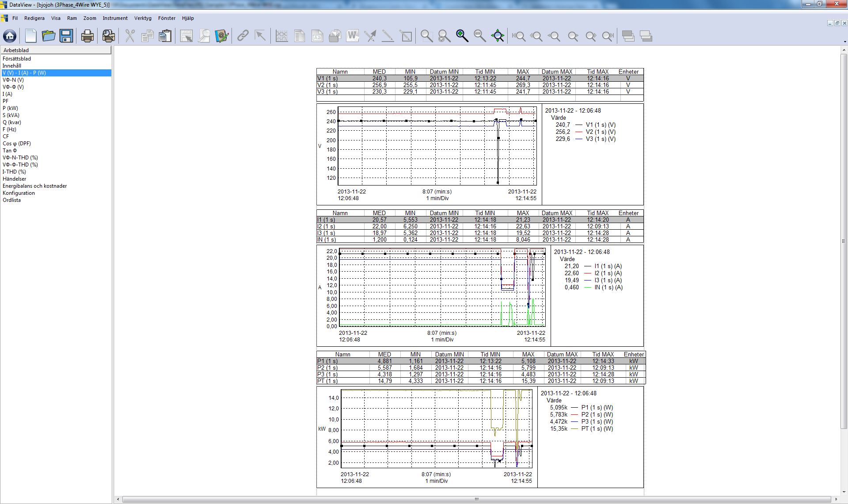Viewport: 848px width, 504px height.
Task: Print with the printer icon
Action: coord(87,36)
